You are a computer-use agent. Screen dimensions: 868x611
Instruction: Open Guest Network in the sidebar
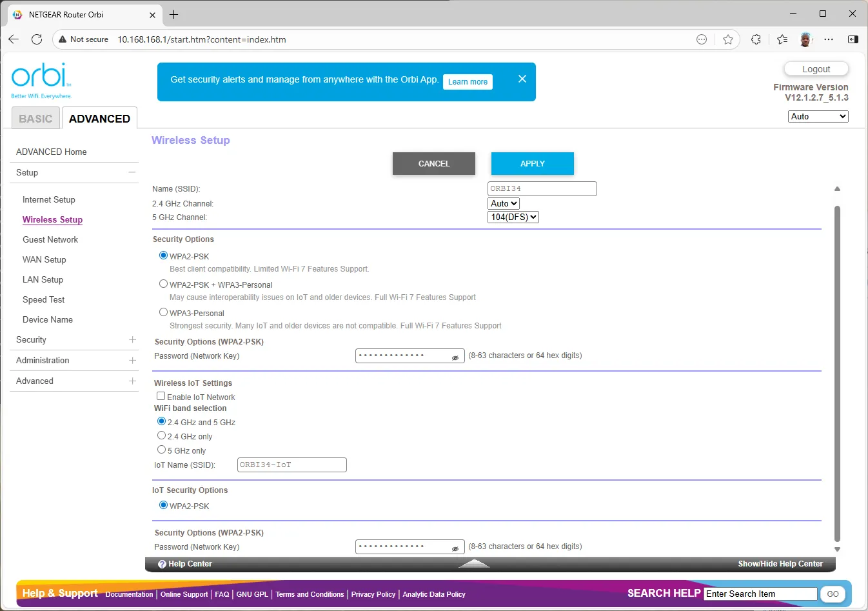tap(50, 239)
